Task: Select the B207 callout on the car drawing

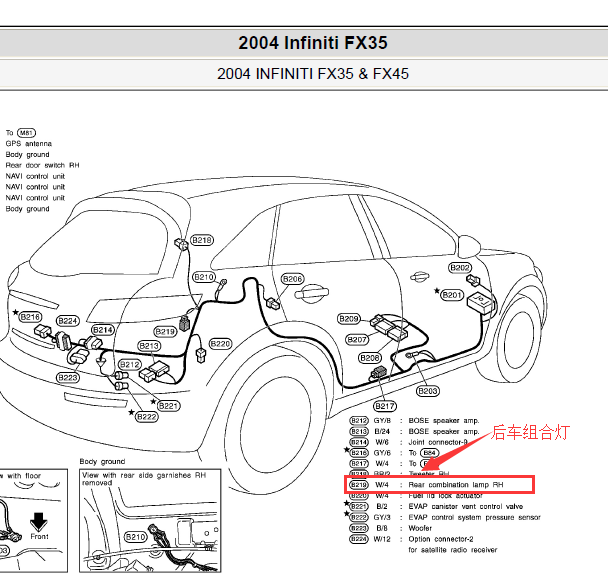Action: click(357, 340)
